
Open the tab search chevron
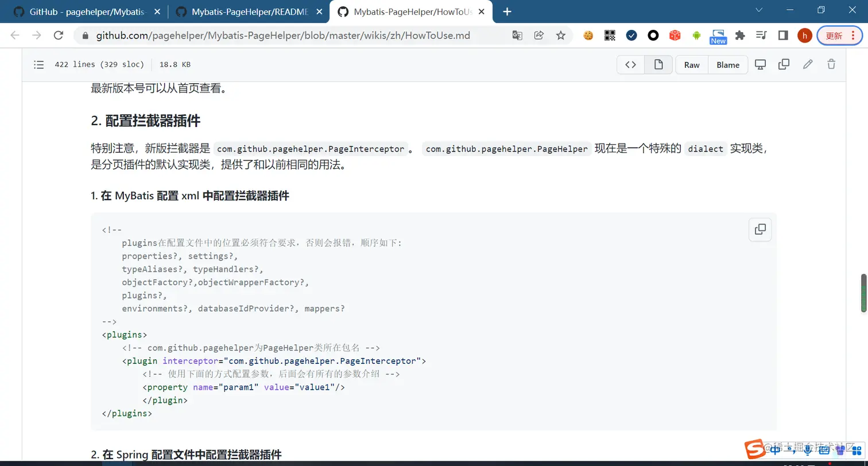(759, 10)
